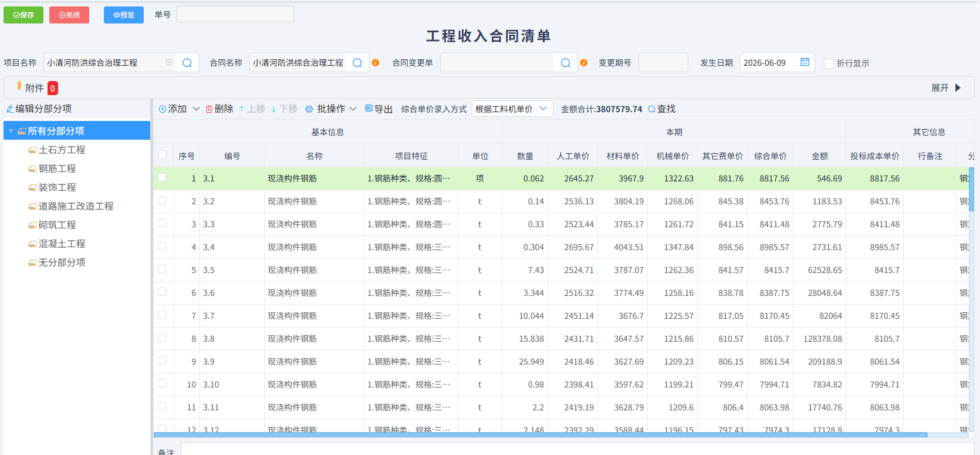Click the 删除 trash icon
980x455 pixels.
[x=209, y=109]
